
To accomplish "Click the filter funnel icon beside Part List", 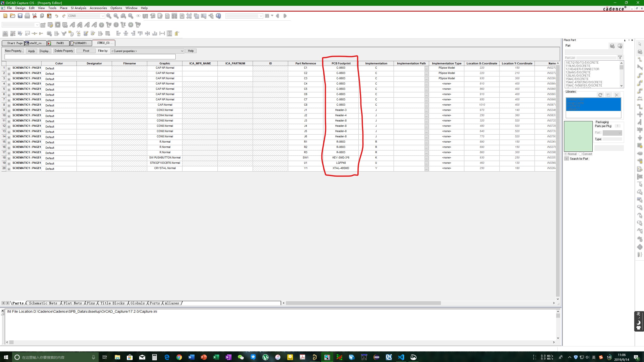I will pyautogui.click(x=620, y=58).
